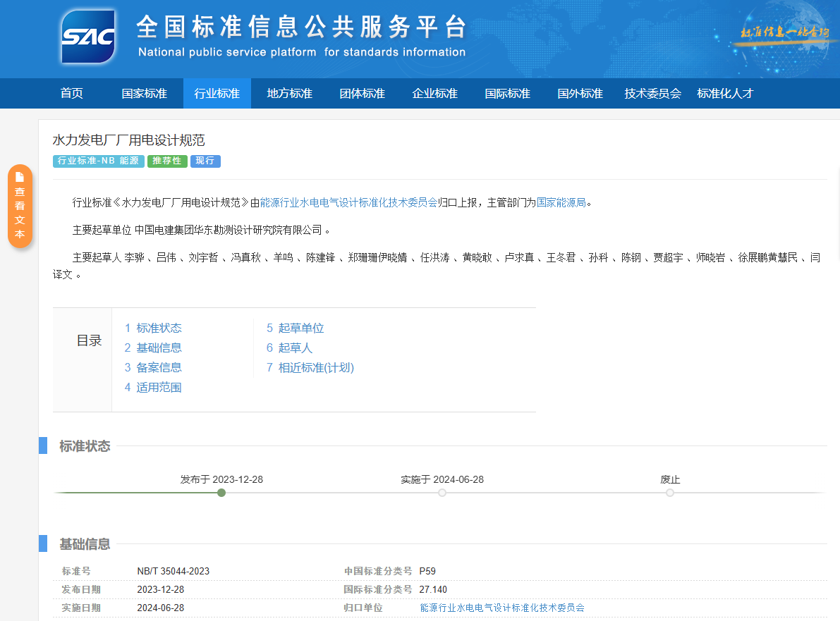Click the 实施于 2024-06-28 timeline dot
This screenshot has height=621, width=840.
click(x=442, y=493)
